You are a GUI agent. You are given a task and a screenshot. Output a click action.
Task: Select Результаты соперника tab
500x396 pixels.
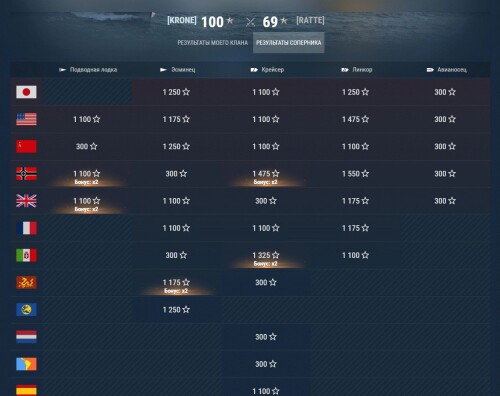pos(289,43)
